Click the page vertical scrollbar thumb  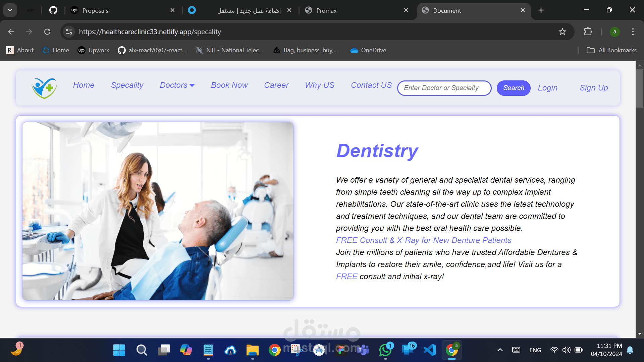click(x=640, y=88)
